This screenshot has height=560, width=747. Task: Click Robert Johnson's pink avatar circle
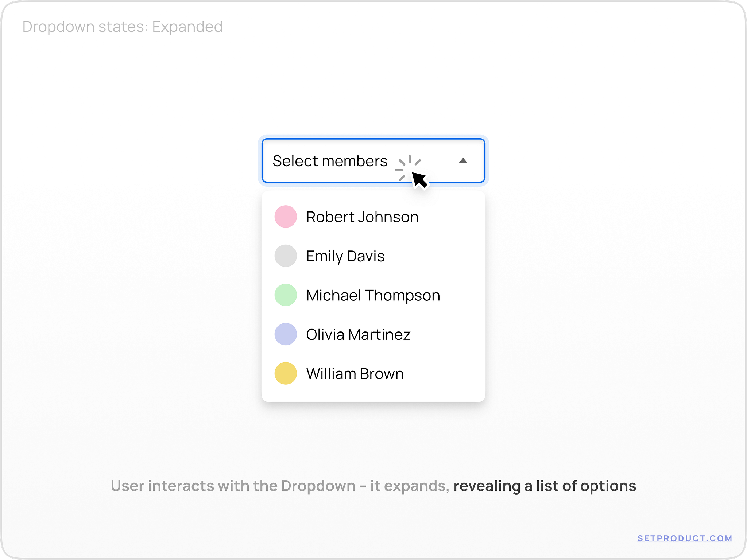click(x=286, y=217)
